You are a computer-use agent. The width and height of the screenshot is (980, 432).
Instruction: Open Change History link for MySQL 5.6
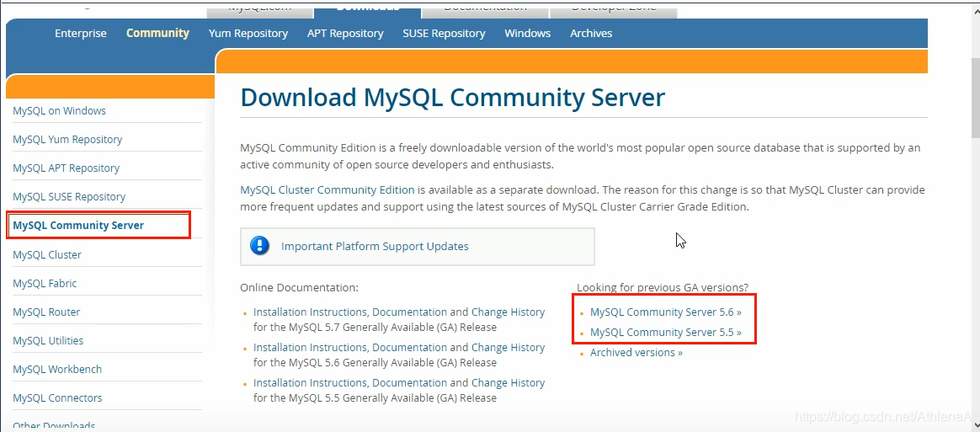click(x=509, y=347)
